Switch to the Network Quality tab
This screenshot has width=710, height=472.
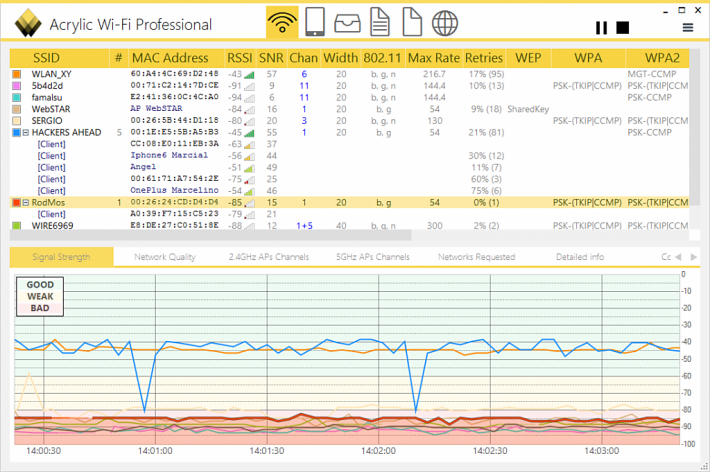point(165,257)
